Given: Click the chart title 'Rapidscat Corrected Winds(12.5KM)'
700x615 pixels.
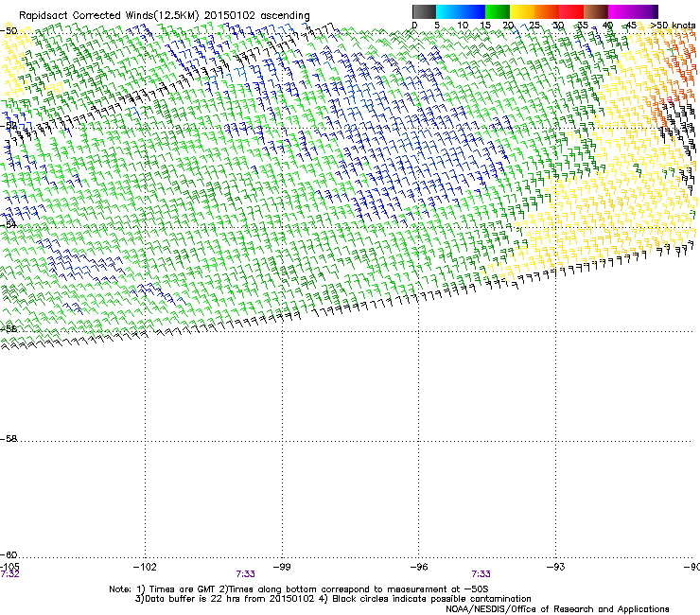Looking at the screenshot, I should click(x=109, y=15).
